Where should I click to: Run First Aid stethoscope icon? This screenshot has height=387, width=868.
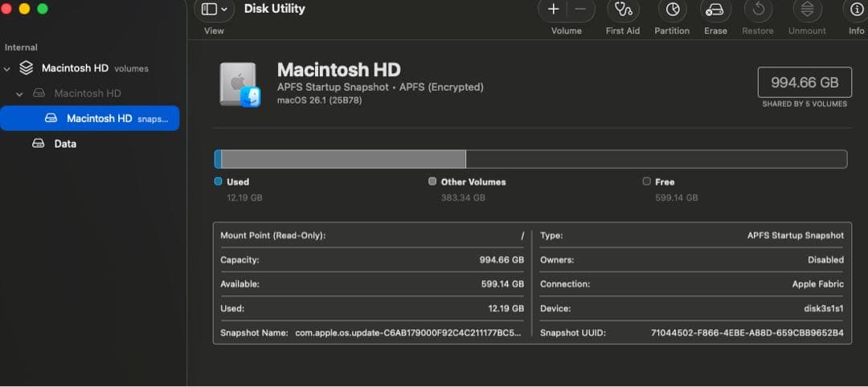pyautogui.click(x=624, y=10)
